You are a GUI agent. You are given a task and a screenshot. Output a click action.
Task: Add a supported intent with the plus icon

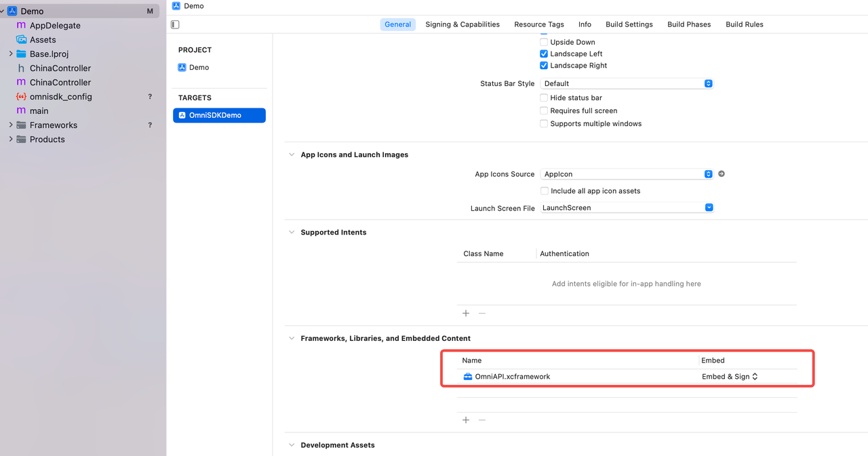click(466, 313)
